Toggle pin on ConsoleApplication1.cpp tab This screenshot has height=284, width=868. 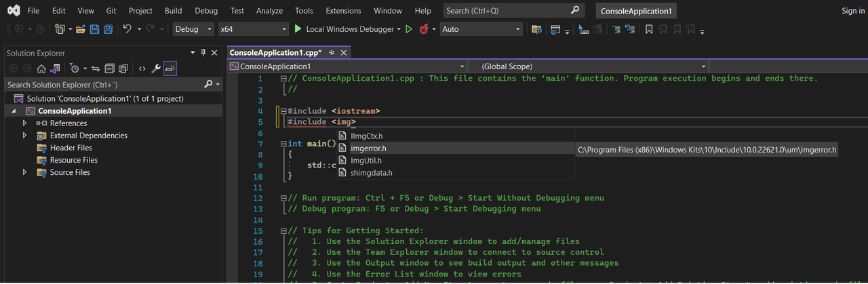click(332, 52)
